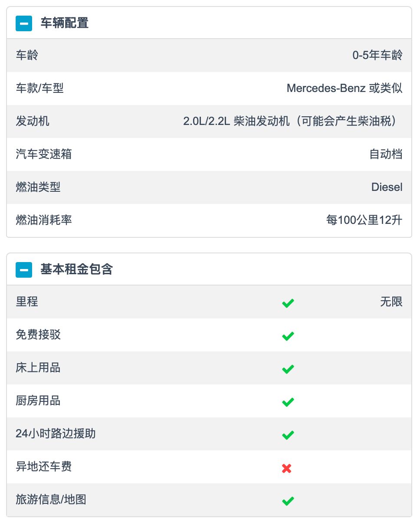The height and width of the screenshot is (525, 420).
Task: Click the 0-5年车龄 value
Action: pyautogui.click(x=377, y=55)
